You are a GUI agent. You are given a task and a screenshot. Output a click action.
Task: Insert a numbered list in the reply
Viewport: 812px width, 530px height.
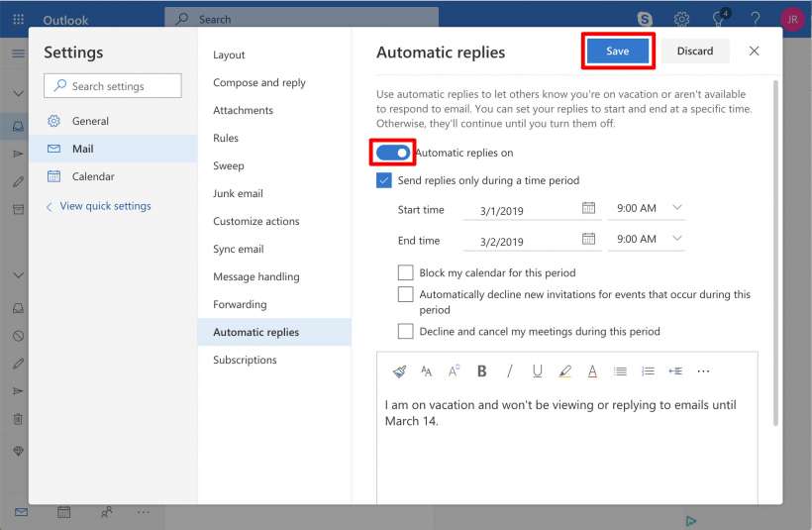pyautogui.click(x=648, y=371)
